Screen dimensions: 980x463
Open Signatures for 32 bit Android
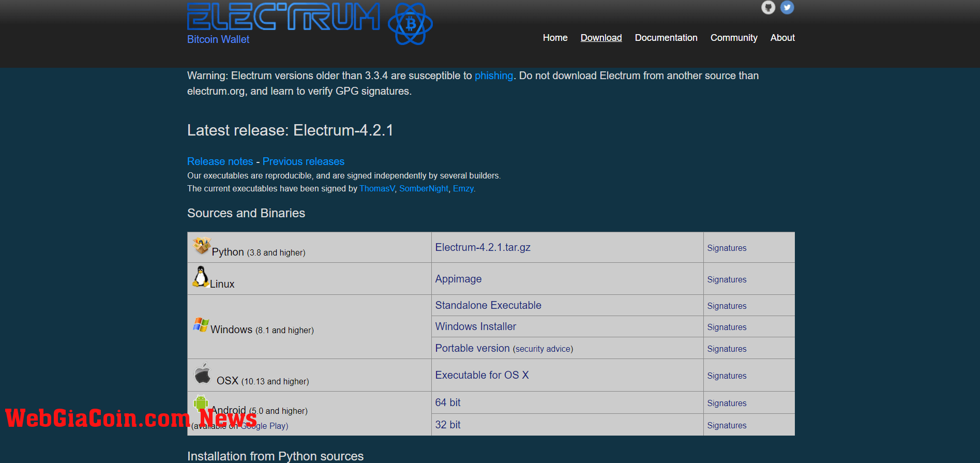[727, 425]
